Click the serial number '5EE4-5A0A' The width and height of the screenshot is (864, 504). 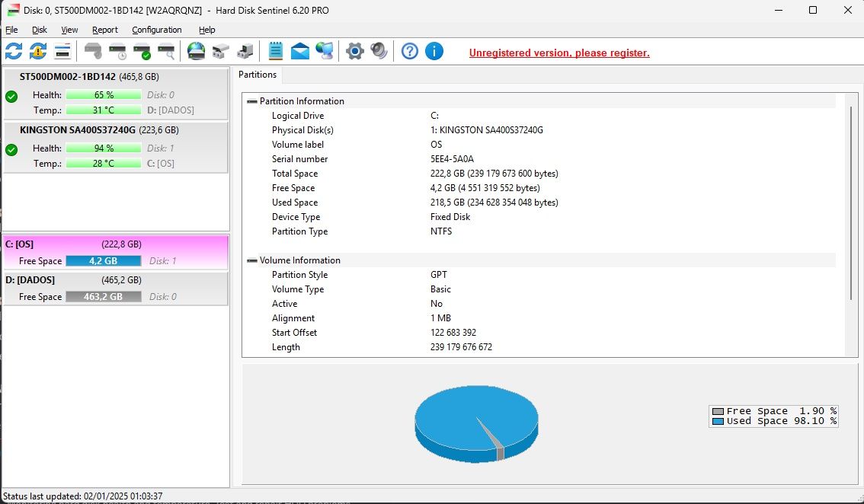pos(452,159)
